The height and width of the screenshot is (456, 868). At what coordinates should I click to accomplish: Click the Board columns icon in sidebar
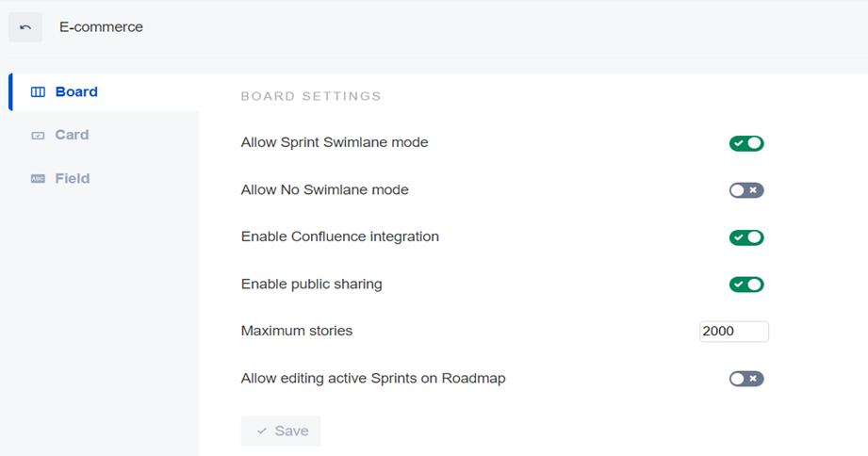38,92
